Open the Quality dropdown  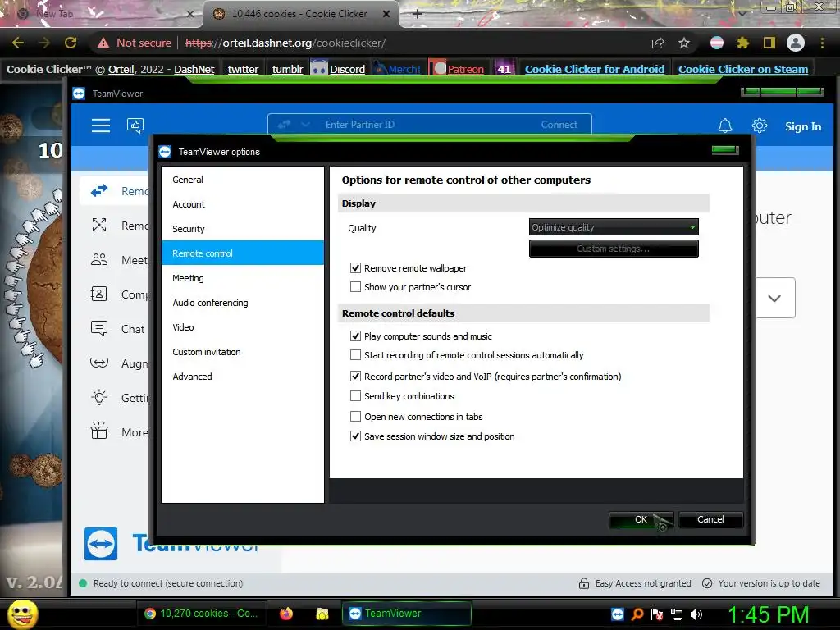(614, 227)
